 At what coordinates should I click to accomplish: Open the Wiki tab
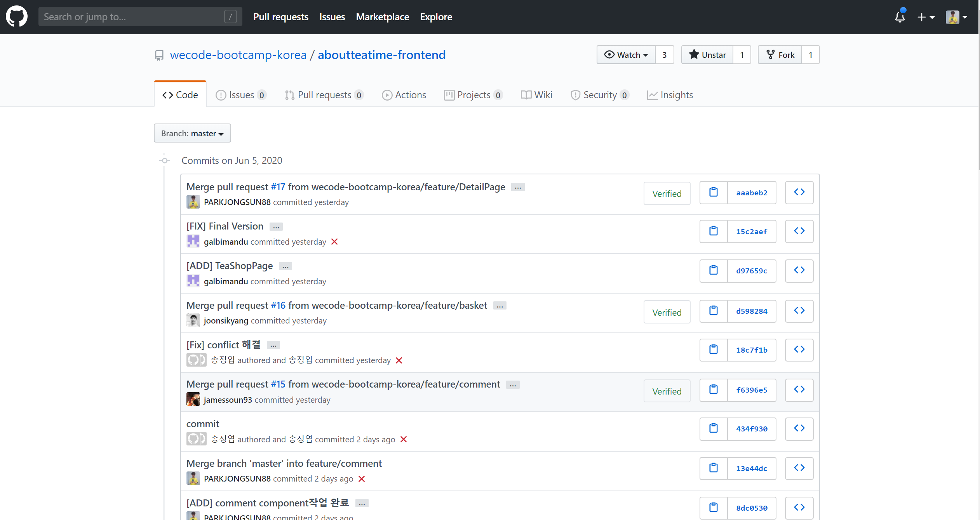(536, 95)
